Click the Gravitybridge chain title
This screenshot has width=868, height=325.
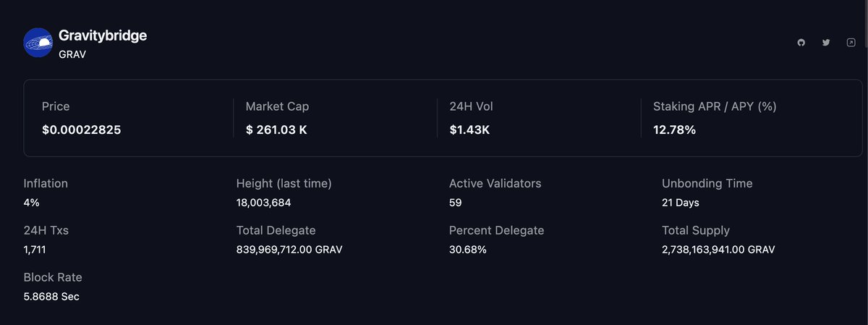[103, 35]
